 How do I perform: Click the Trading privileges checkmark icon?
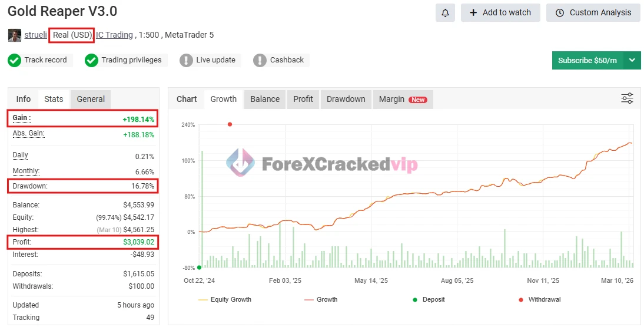(91, 60)
